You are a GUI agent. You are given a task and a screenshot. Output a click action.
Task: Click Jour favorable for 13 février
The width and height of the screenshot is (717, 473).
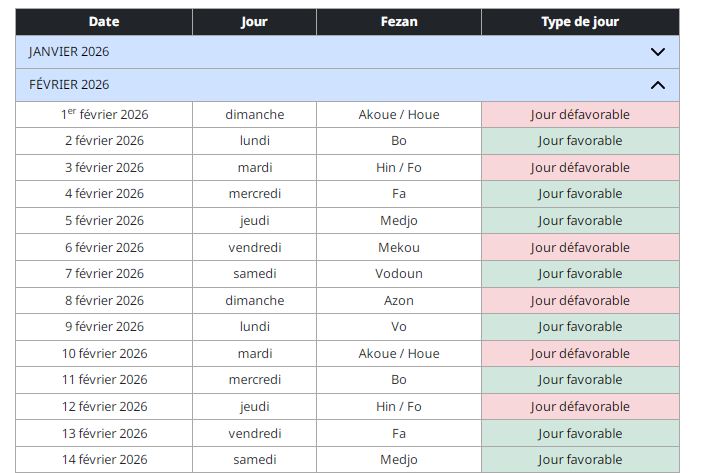(x=580, y=433)
